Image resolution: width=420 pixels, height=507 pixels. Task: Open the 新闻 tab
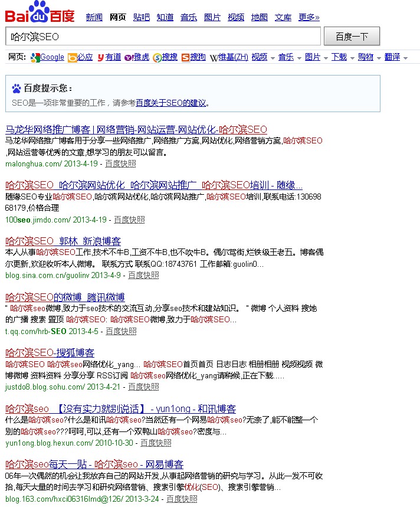point(94,17)
